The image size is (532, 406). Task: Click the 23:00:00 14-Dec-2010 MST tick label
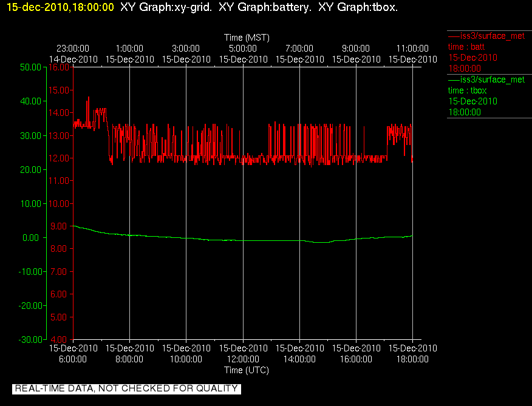tap(73, 54)
